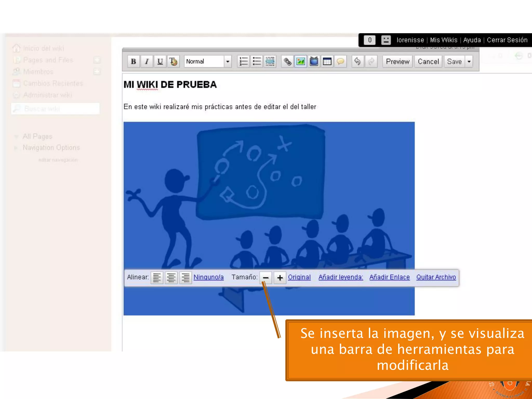This screenshot has height=399, width=532.
Task: Click the Quitar Archivo link
Action: coord(436,277)
